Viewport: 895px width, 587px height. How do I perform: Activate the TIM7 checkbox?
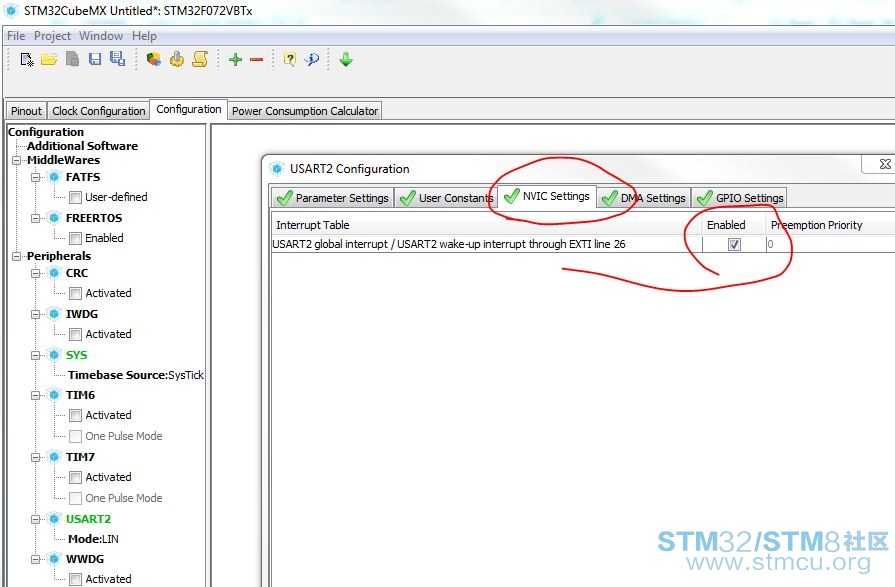click(75, 477)
